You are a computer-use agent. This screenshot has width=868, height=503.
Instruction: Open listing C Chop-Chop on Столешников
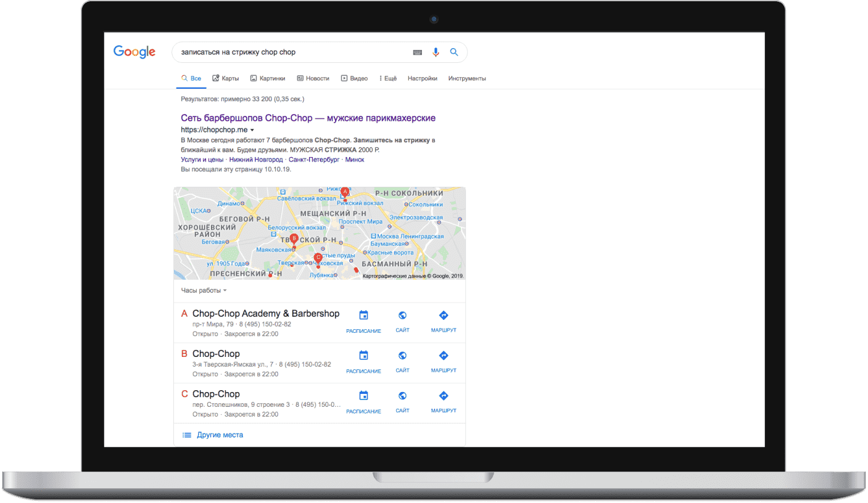click(216, 394)
